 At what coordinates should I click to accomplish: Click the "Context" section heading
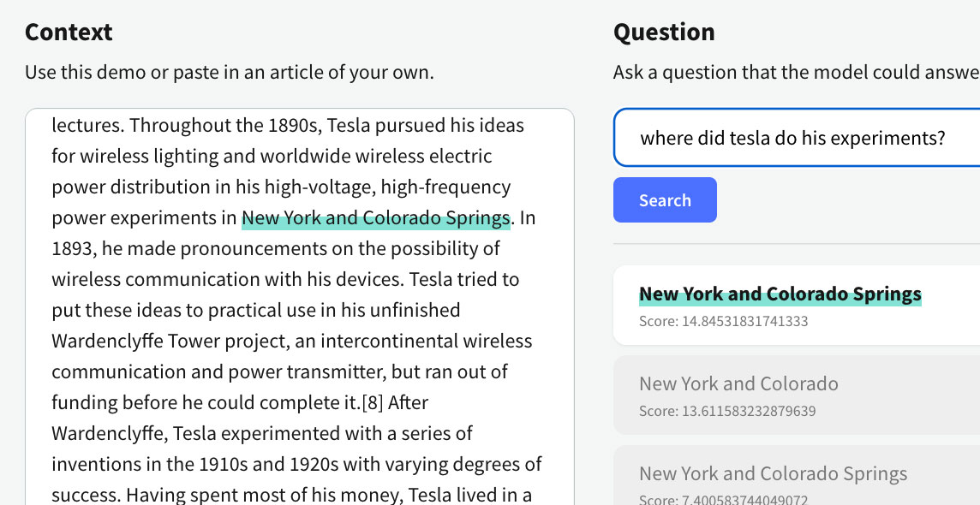click(69, 33)
